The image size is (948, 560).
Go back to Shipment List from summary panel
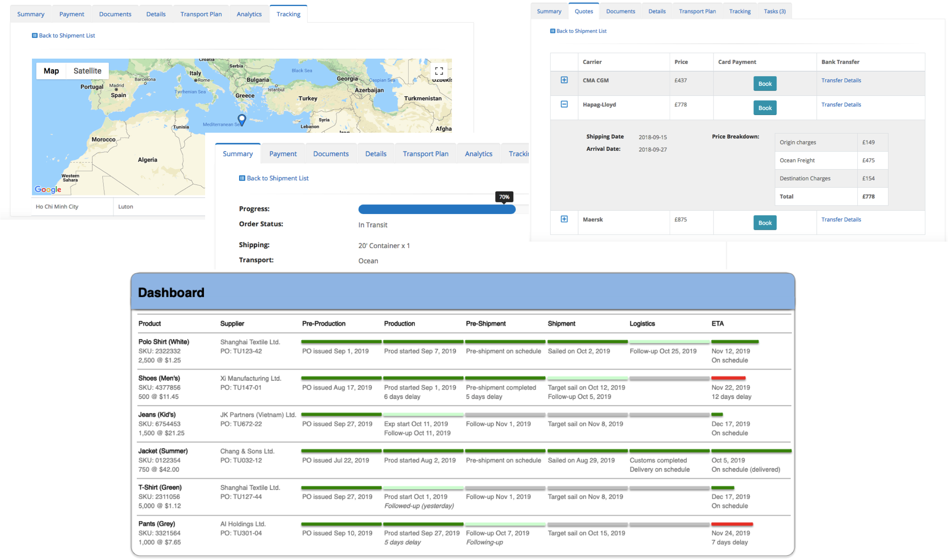[x=278, y=178]
